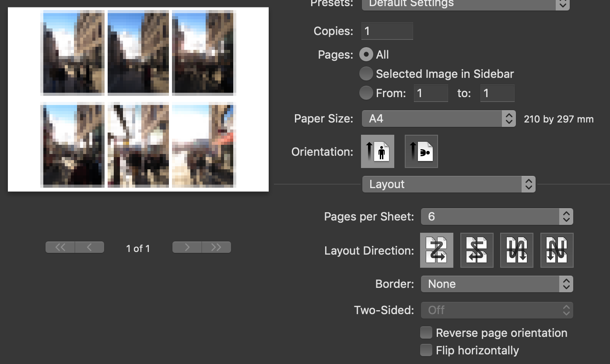Open the Pages per Sheet dropdown
This screenshot has height=364, width=610.
[497, 216]
